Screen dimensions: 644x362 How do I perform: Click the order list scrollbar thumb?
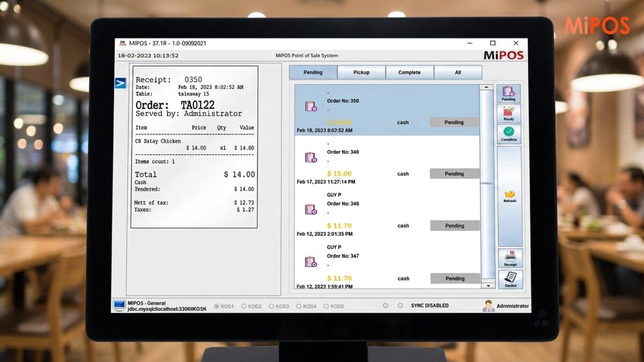click(486, 136)
